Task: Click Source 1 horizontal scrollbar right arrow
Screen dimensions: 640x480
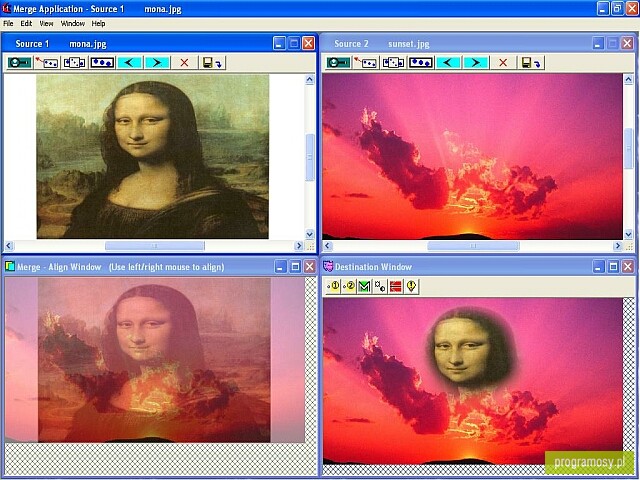Action: [299, 246]
